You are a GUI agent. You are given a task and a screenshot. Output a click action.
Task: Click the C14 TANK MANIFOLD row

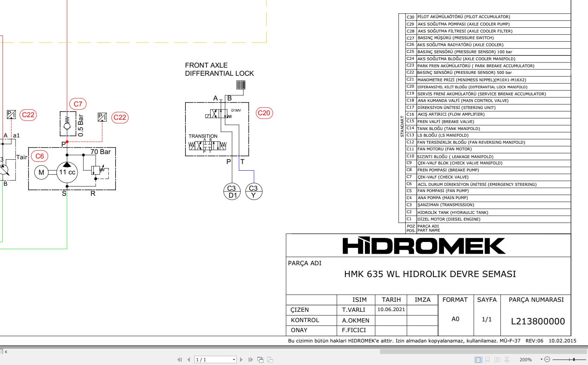click(488, 129)
